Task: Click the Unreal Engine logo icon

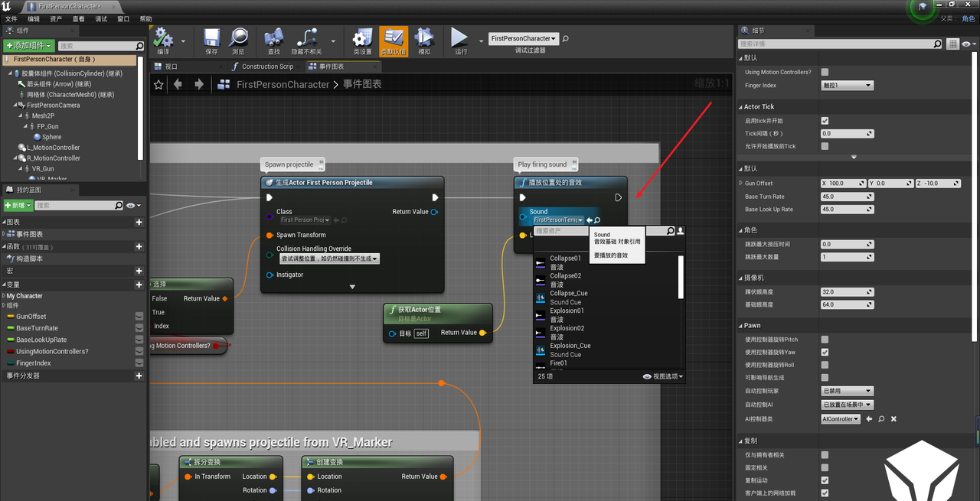Action: coord(6,5)
